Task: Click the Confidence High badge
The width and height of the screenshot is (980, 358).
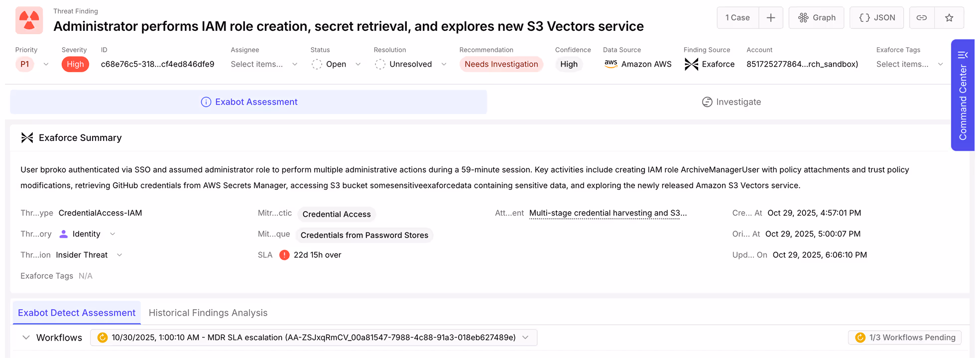Action: [569, 64]
